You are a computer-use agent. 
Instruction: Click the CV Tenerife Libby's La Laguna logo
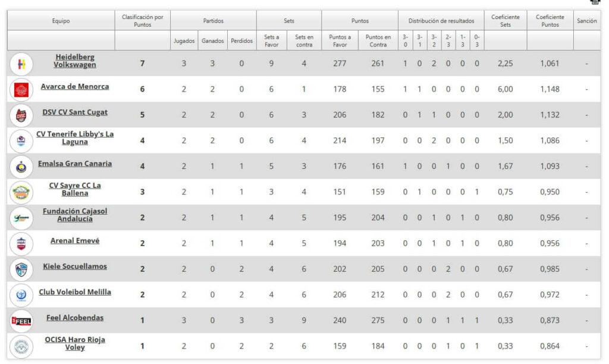pos(21,140)
